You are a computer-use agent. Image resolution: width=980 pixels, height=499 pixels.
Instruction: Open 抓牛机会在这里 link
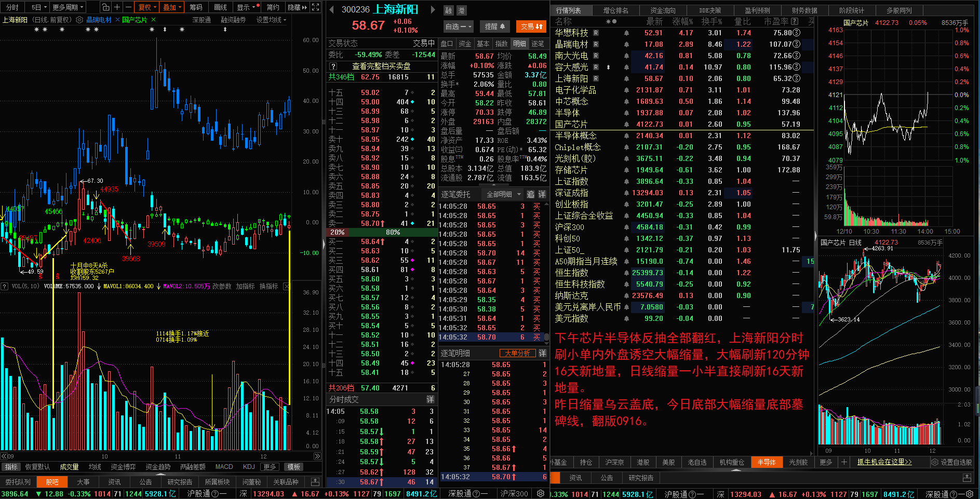click(x=884, y=462)
